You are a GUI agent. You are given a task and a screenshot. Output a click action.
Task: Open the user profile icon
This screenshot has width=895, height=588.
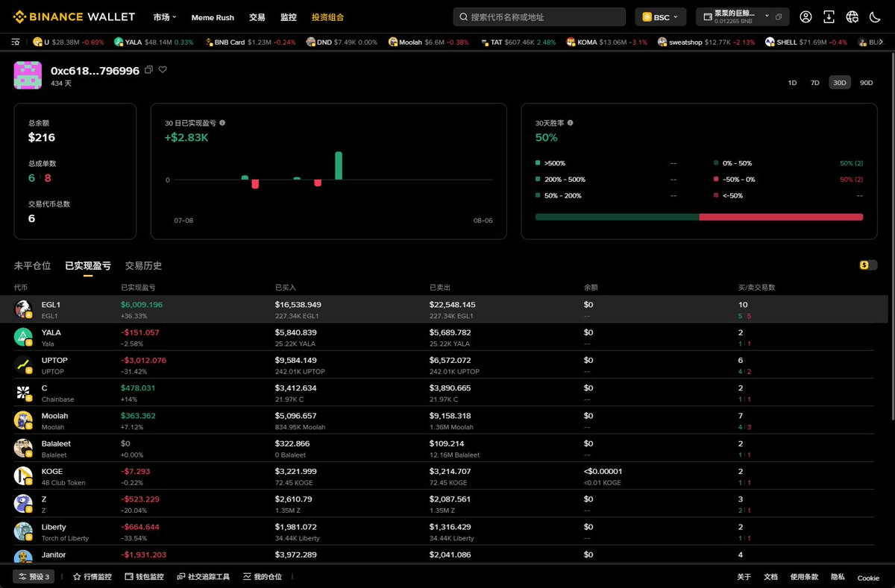[x=805, y=16]
